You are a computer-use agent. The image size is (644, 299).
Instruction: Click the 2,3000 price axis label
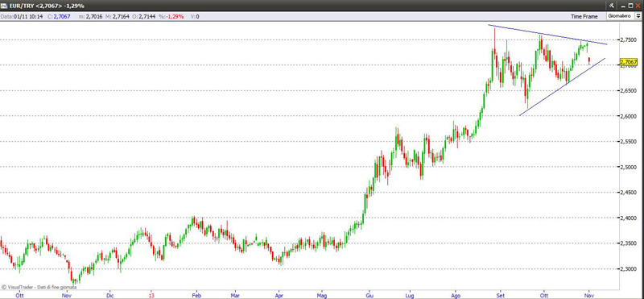click(x=629, y=269)
